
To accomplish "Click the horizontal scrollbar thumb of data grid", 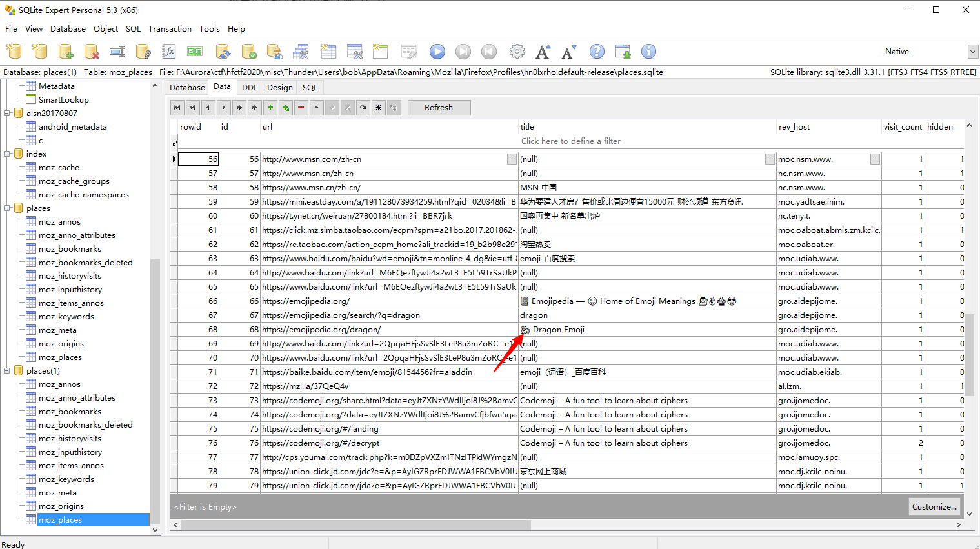I will [355, 525].
